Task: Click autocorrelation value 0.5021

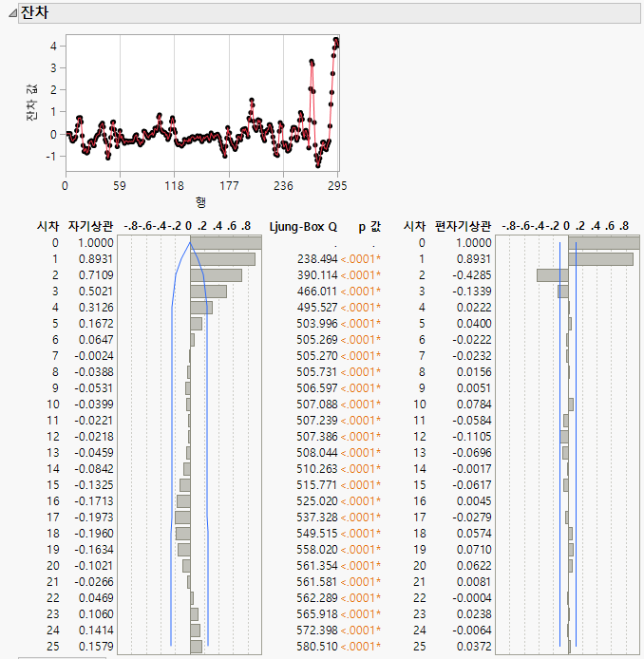Action: (96, 292)
